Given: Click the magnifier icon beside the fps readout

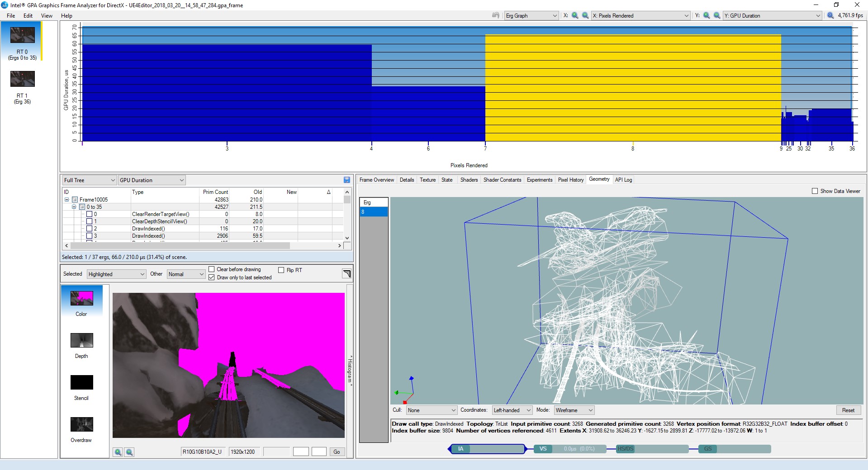Looking at the screenshot, I should (830, 15).
